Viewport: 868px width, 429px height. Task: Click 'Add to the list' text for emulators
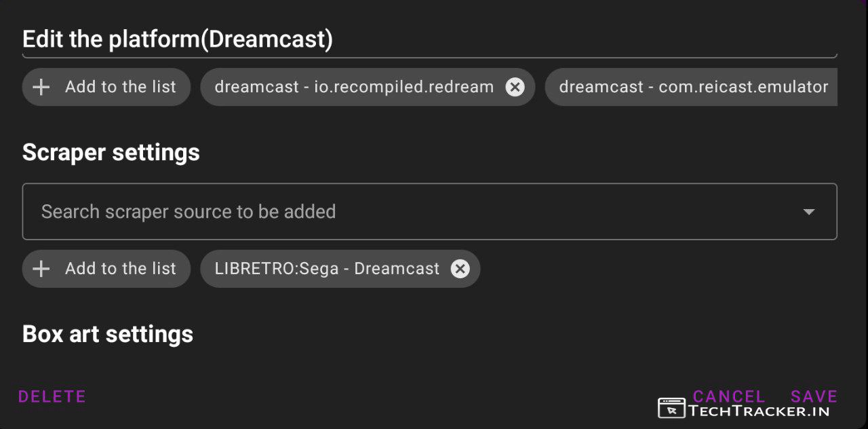(x=120, y=87)
